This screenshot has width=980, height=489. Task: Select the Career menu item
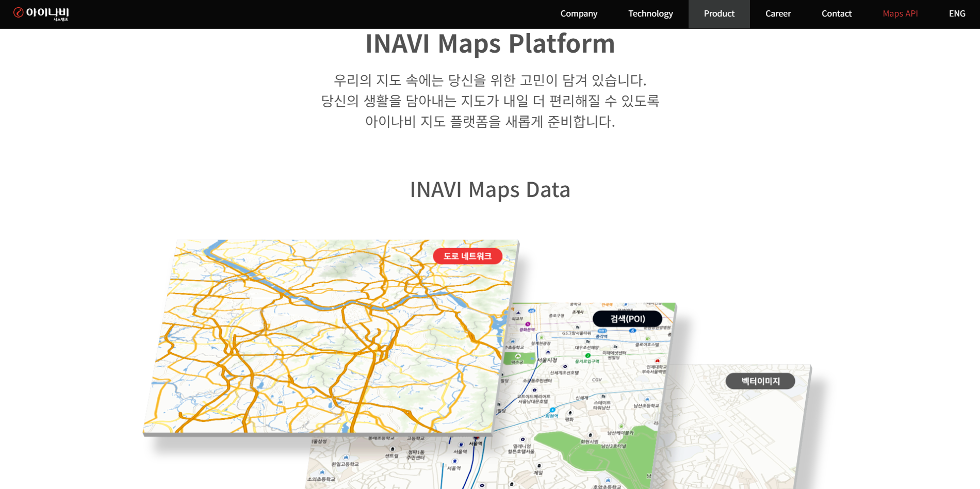(777, 14)
